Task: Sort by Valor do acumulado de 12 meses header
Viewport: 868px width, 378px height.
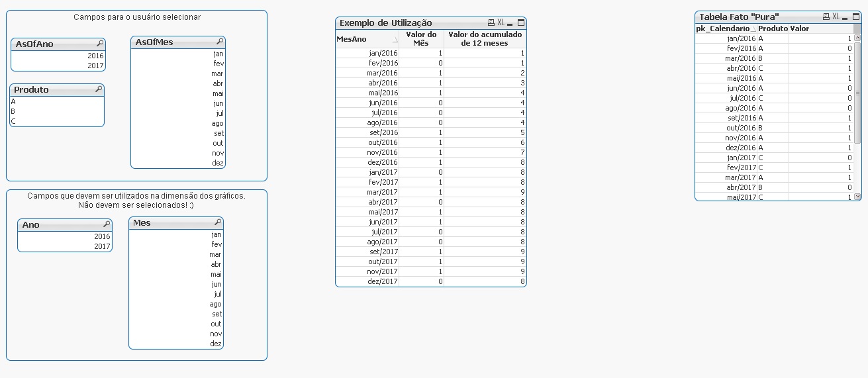Action: (485, 39)
